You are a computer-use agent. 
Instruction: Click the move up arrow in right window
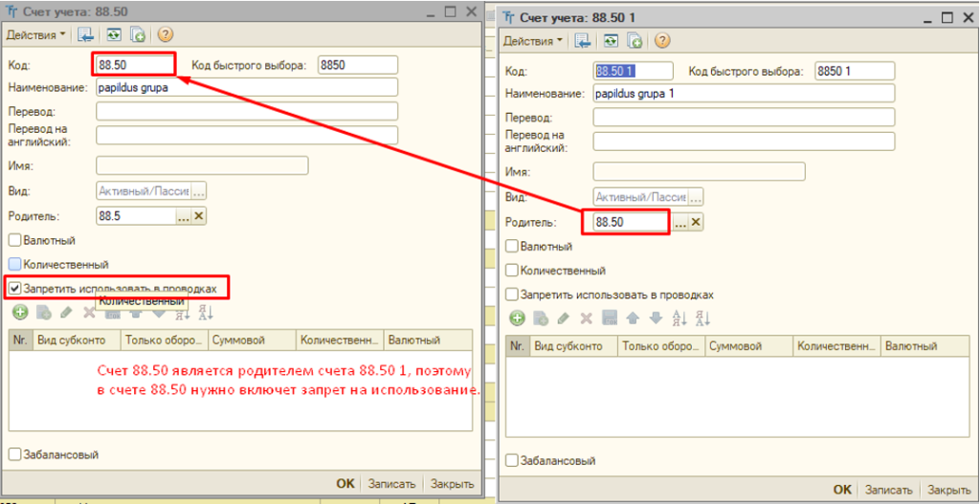point(633,318)
